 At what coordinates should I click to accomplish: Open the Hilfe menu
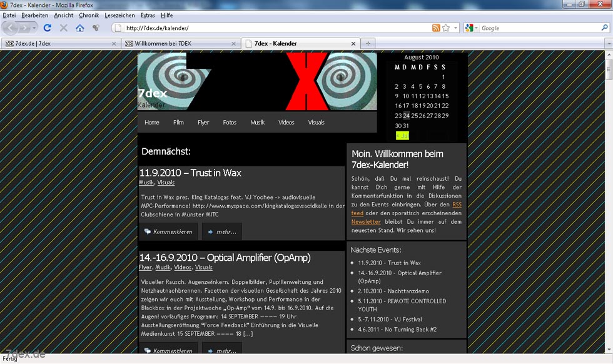point(167,15)
